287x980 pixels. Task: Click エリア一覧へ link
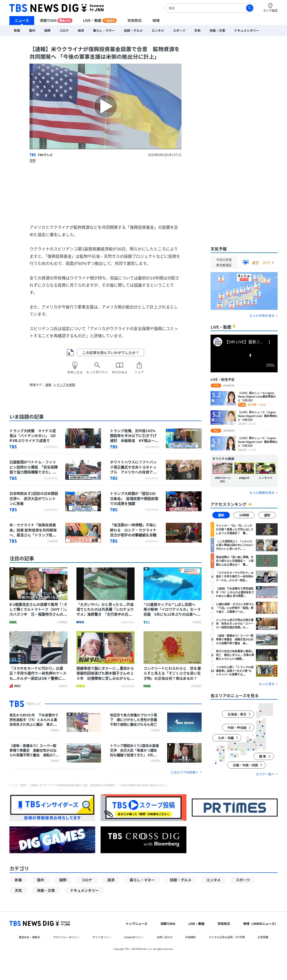[x=266, y=774]
